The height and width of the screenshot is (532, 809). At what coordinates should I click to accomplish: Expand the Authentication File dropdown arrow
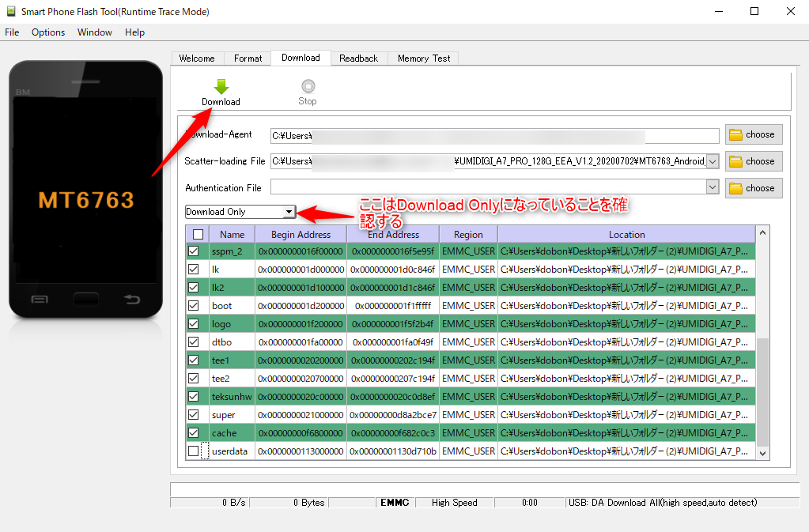point(713,187)
